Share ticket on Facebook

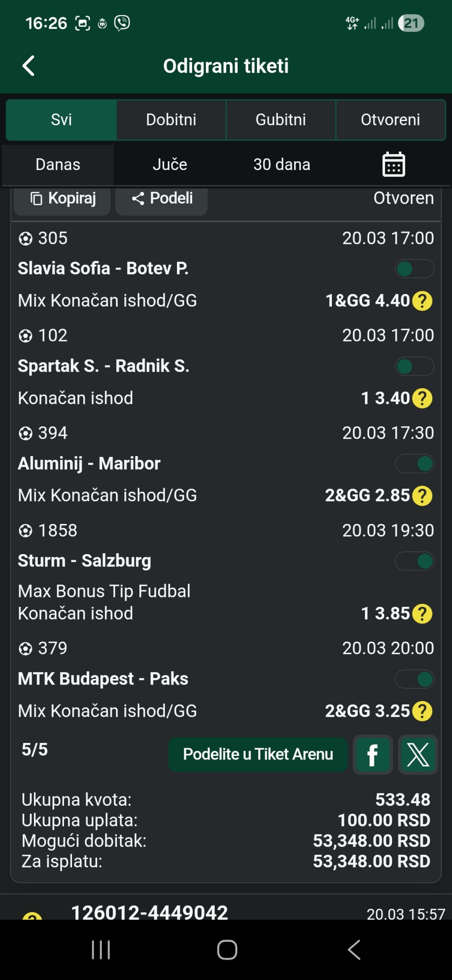click(x=372, y=755)
